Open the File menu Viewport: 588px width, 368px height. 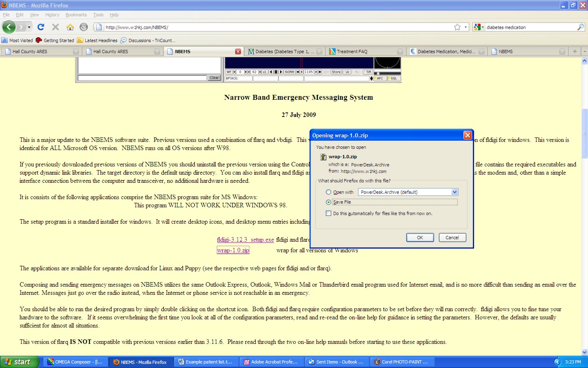click(x=6, y=15)
